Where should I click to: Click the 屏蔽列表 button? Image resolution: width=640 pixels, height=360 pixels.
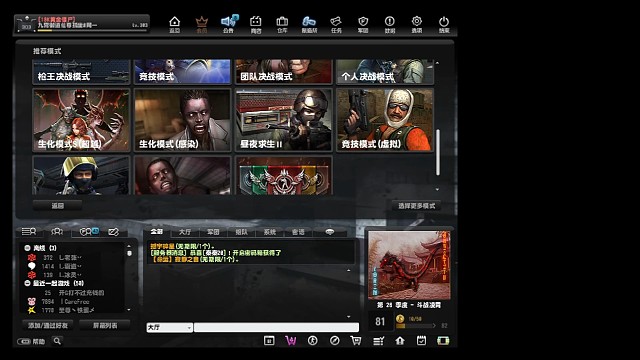point(105,325)
